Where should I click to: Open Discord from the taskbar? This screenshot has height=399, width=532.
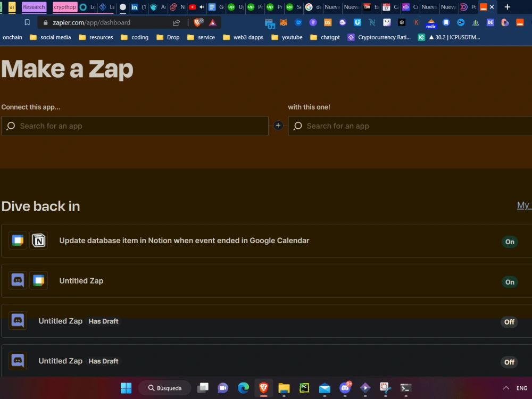345,388
